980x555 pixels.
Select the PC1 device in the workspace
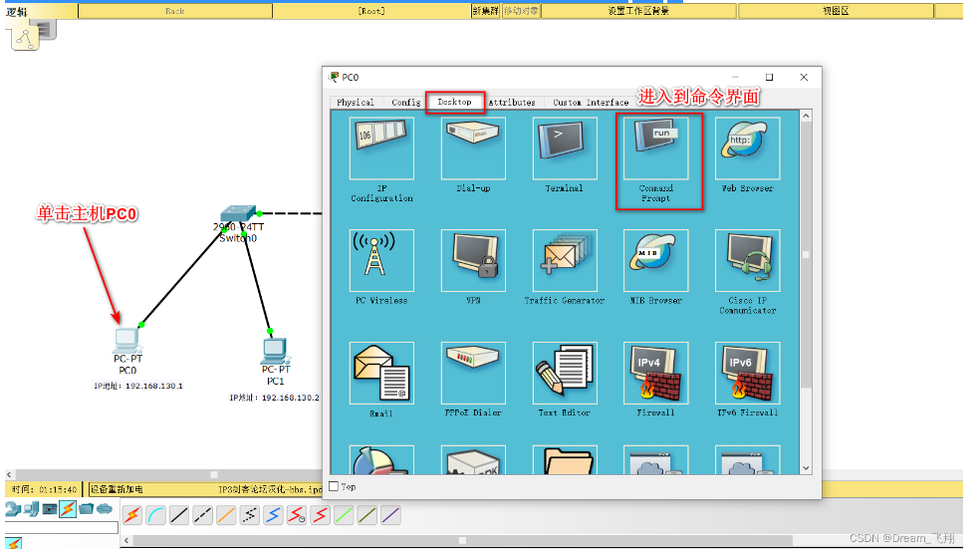pyautogui.click(x=275, y=352)
